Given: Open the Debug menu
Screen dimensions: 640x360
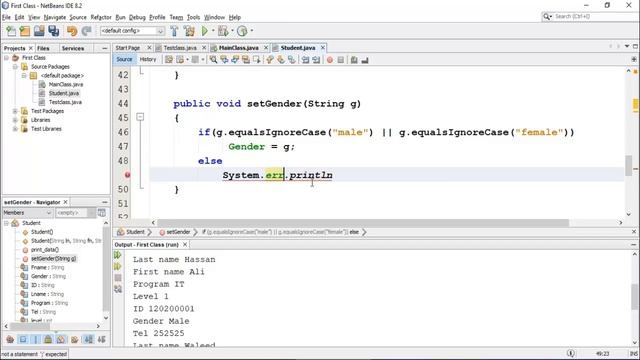Looking at the screenshot, I should pos(137,17).
